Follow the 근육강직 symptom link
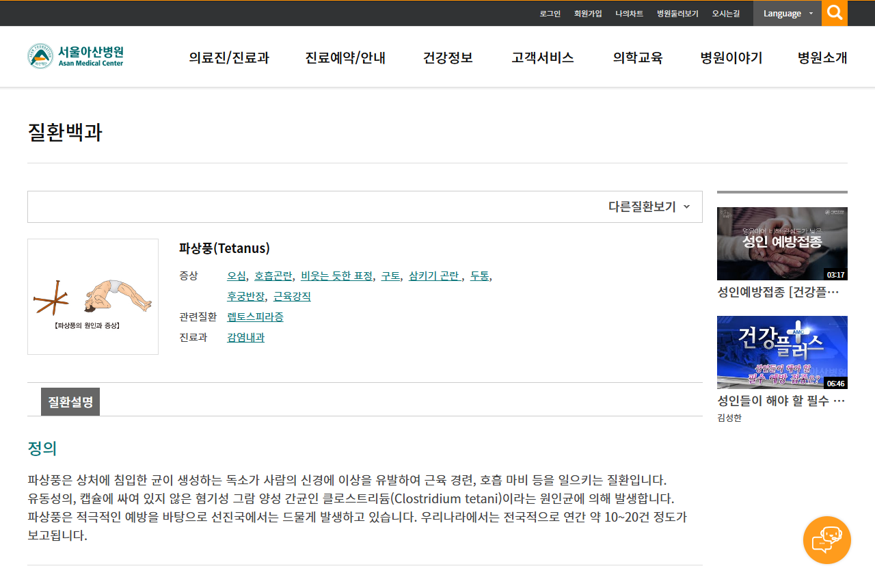The image size is (875, 588). (x=292, y=296)
